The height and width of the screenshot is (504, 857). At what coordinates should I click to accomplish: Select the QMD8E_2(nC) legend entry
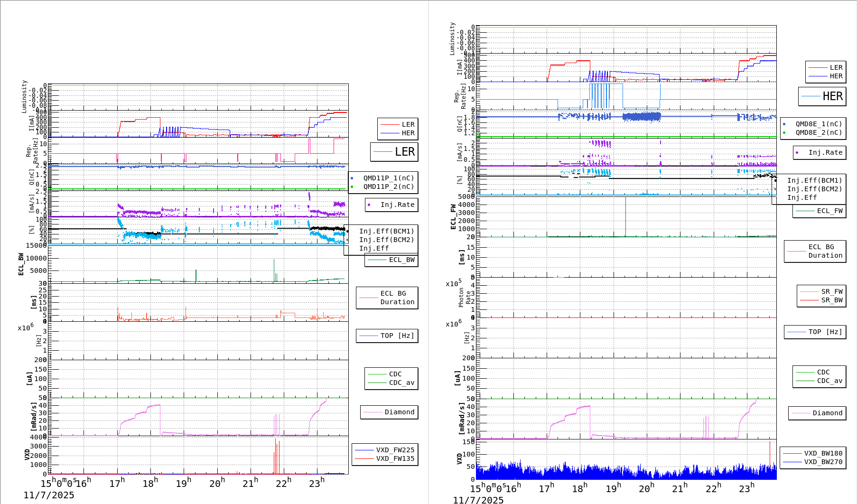(818, 132)
